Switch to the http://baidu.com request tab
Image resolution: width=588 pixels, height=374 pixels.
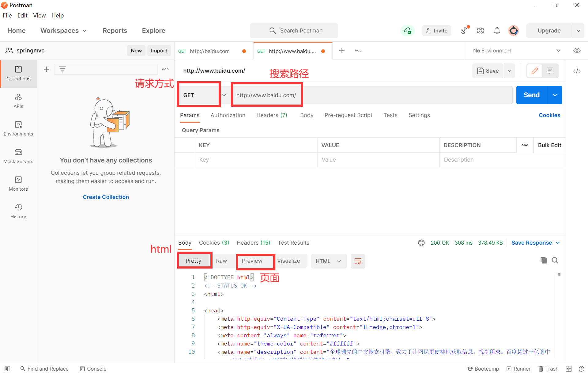click(x=209, y=51)
